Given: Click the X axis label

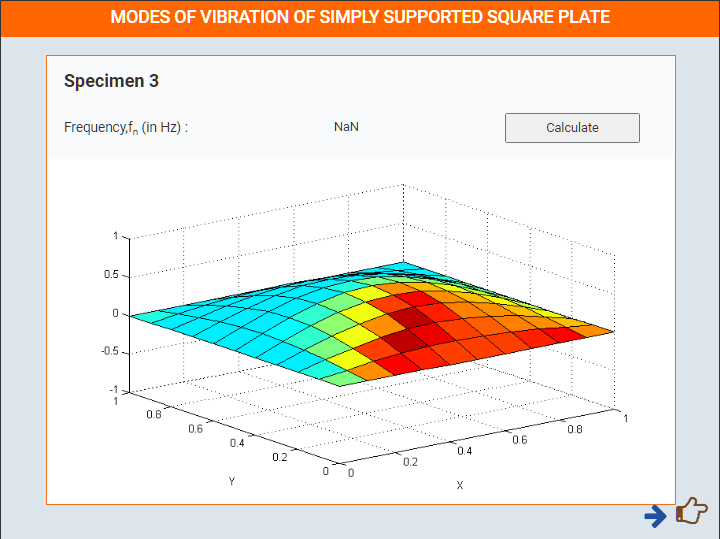Looking at the screenshot, I should tap(460, 485).
